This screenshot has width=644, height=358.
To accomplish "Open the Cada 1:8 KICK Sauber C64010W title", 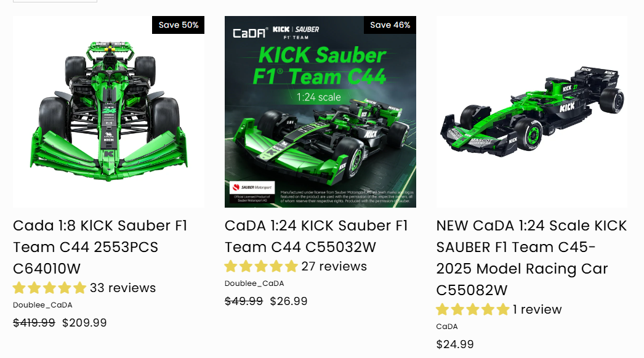I will coord(100,247).
